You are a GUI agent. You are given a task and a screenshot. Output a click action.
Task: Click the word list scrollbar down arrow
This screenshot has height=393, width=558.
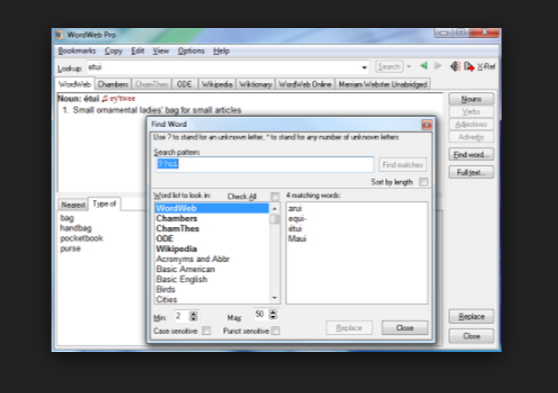click(x=274, y=298)
